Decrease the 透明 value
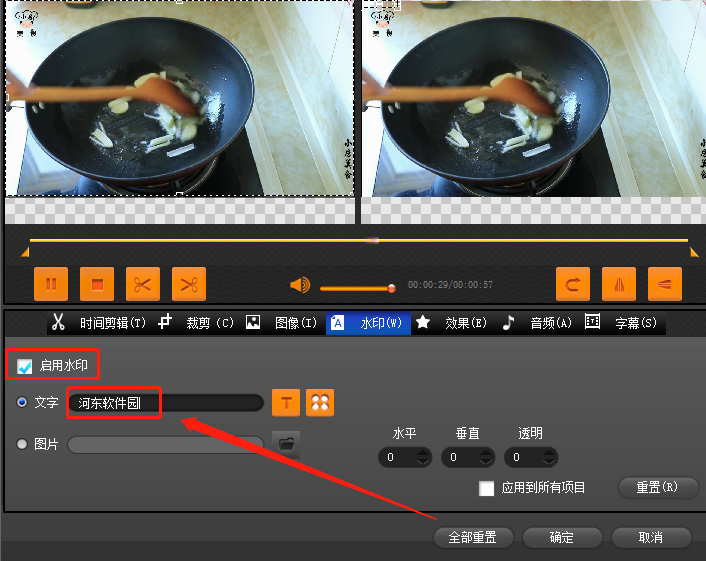Image resolution: width=706 pixels, height=561 pixels. click(x=549, y=461)
